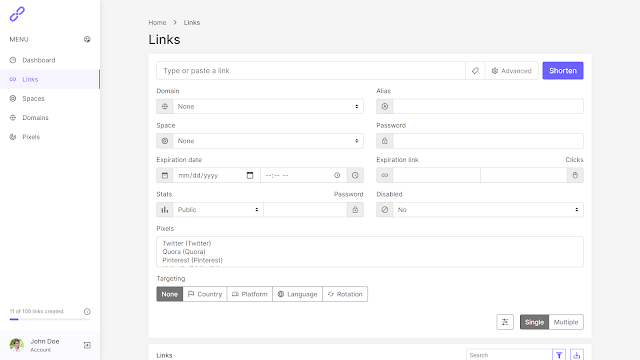
Task: Focus the Stats password field
Action: (x=305, y=209)
